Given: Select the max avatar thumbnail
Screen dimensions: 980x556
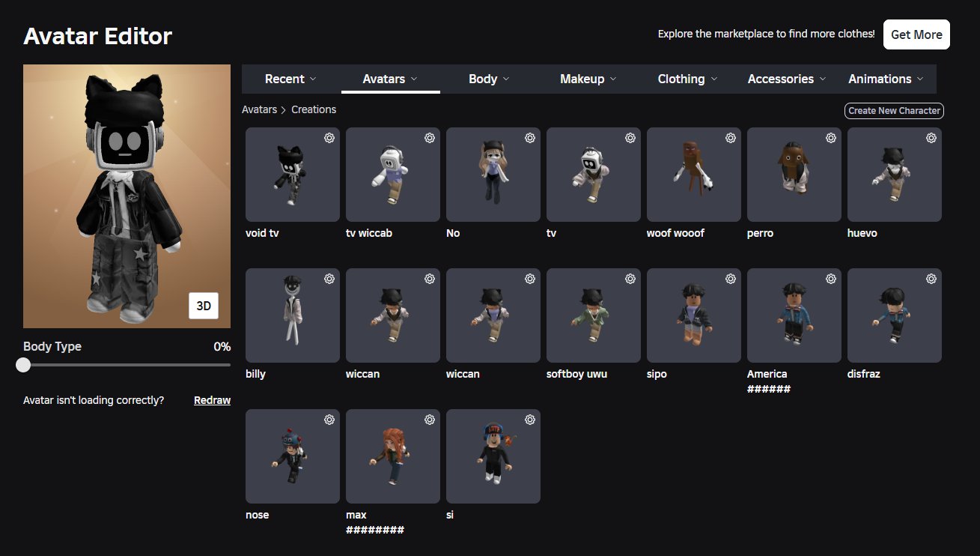Looking at the screenshot, I should click(x=393, y=456).
